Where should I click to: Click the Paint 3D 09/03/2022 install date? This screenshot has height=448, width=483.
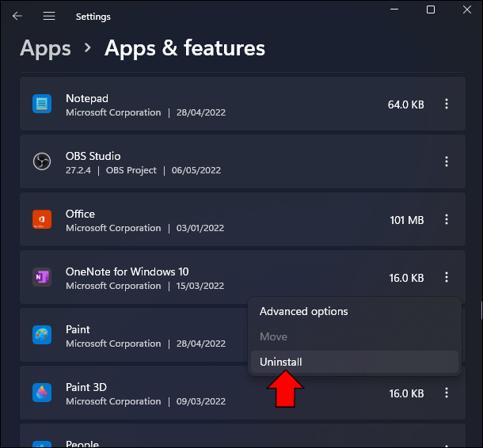(201, 401)
